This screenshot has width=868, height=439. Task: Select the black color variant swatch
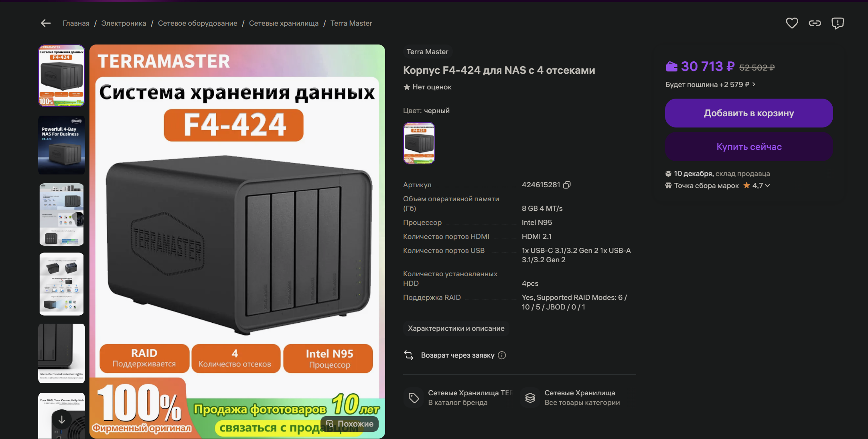click(419, 143)
